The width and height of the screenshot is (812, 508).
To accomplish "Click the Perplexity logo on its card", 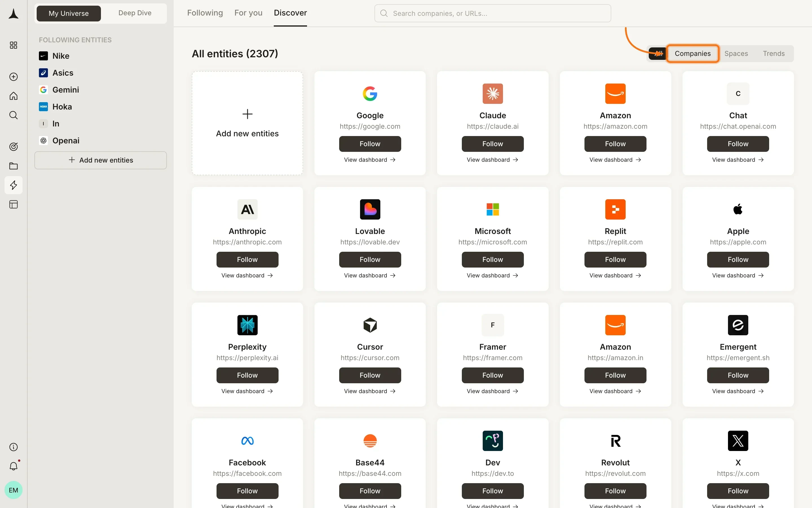I will coord(247,325).
